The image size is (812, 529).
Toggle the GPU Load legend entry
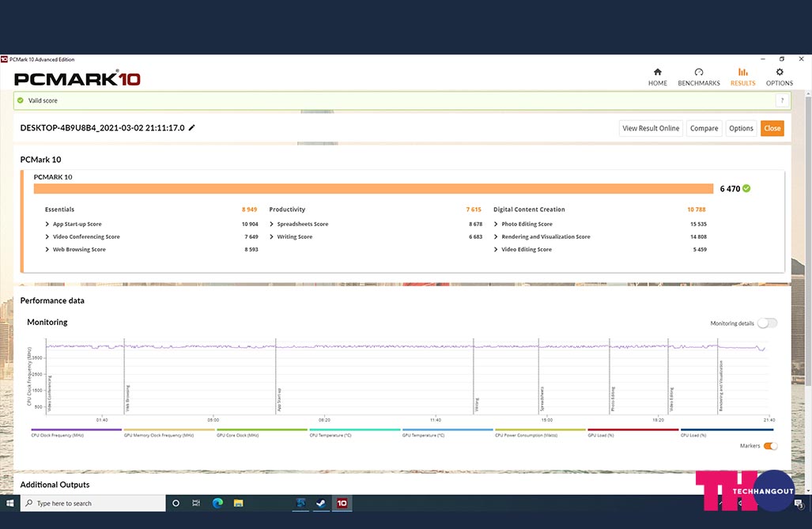pos(633,433)
